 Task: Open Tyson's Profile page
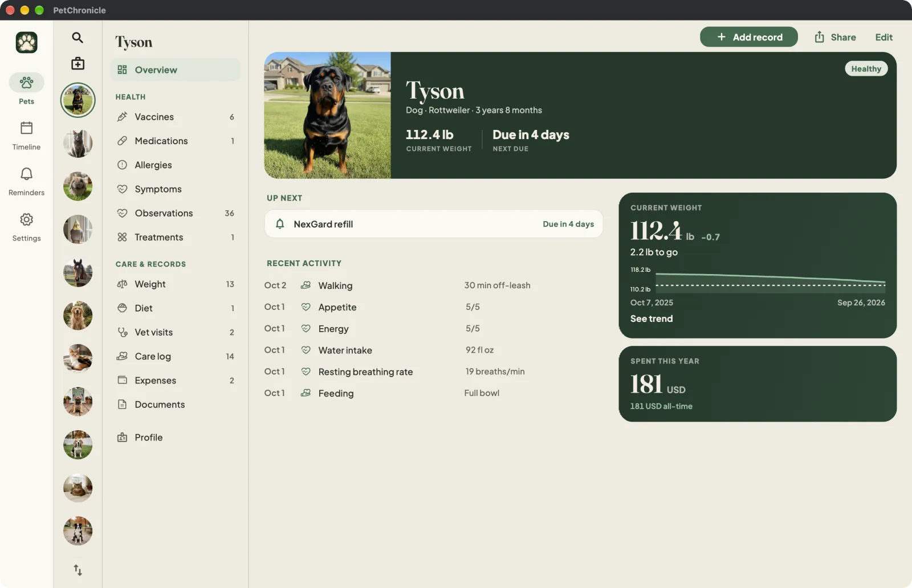pyautogui.click(x=175, y=437)
